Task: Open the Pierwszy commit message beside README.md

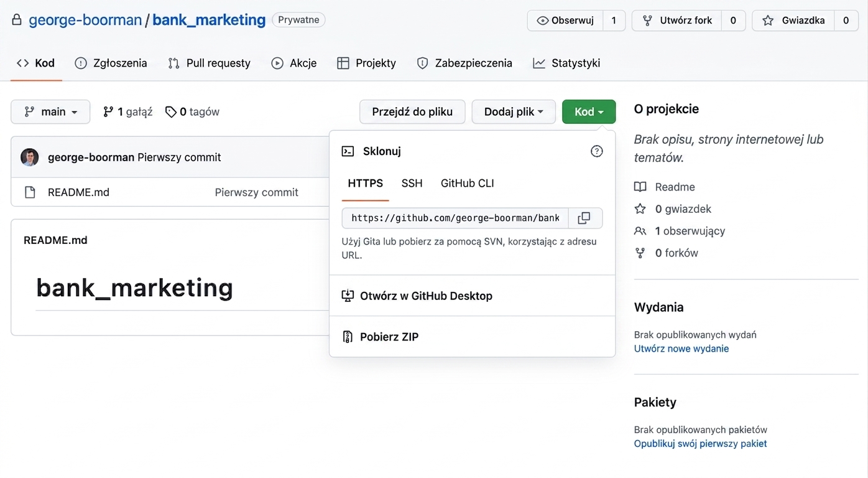Action: (257, 192)
